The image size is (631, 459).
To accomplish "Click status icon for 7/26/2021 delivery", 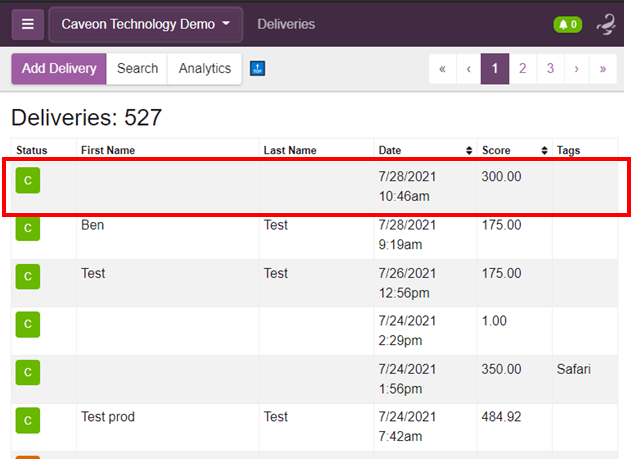I will tap(28, 276).
